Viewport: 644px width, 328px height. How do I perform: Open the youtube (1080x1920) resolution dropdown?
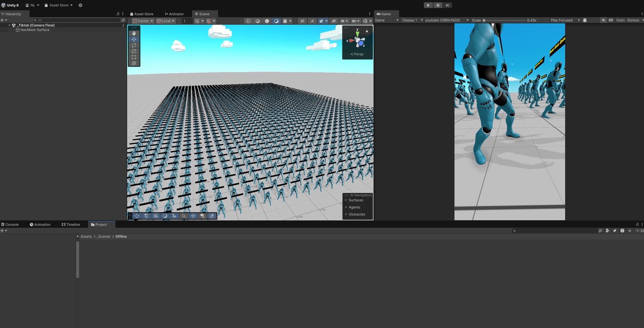446,20
